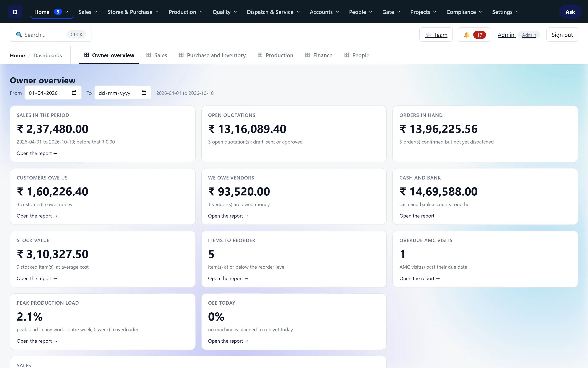This screenshot has width=588, height=368.
Task: Expand the Quality menu
Action: [x=225, y=12]
